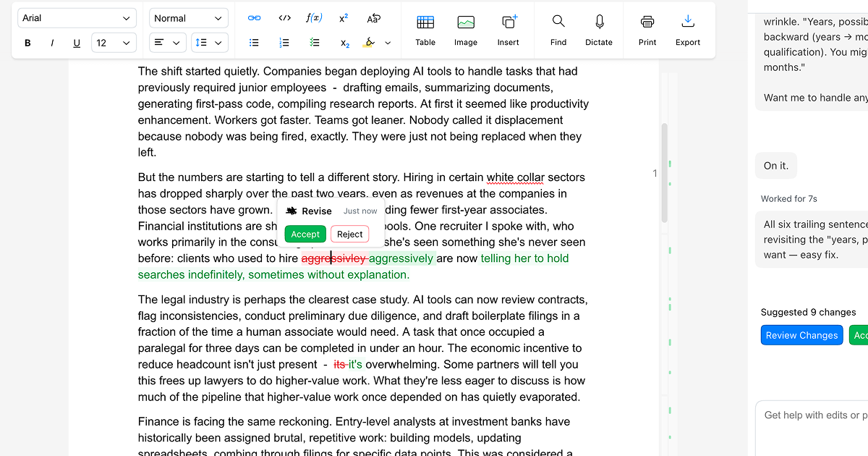
Task: Create a numbered list
Action: tap(285, 43)
